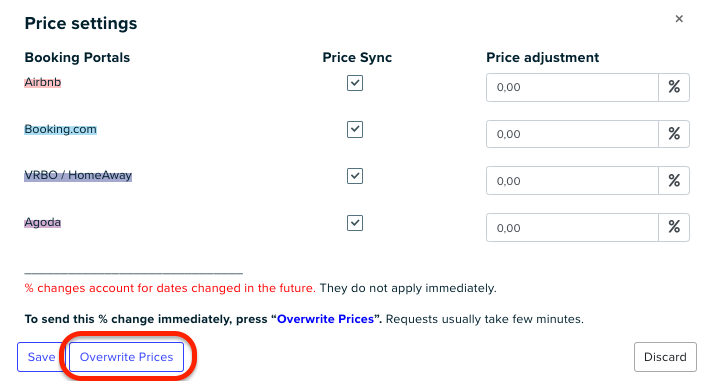Select the Agoda portal label
The height and width of the screenshot is (381, 711).
(x=43, y=222)
